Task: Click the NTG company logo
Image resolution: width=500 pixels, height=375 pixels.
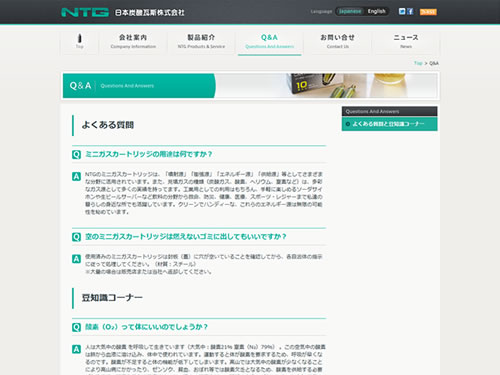Action: (85, 12)
